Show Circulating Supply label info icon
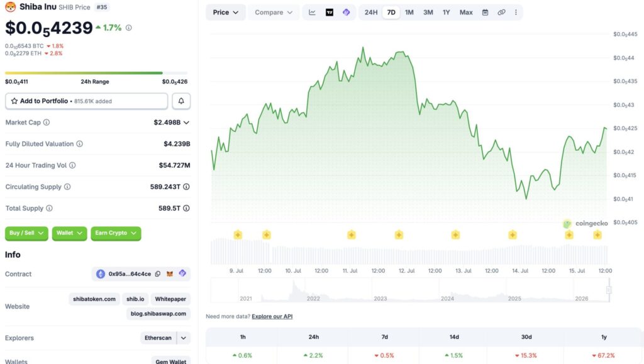644x364 pixels. [67, 187]
